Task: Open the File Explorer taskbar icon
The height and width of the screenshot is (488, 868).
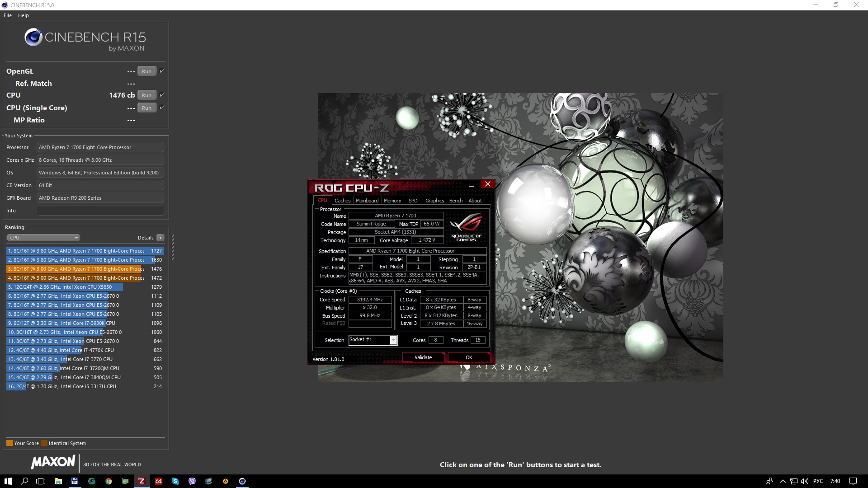Action: (58, 481)
